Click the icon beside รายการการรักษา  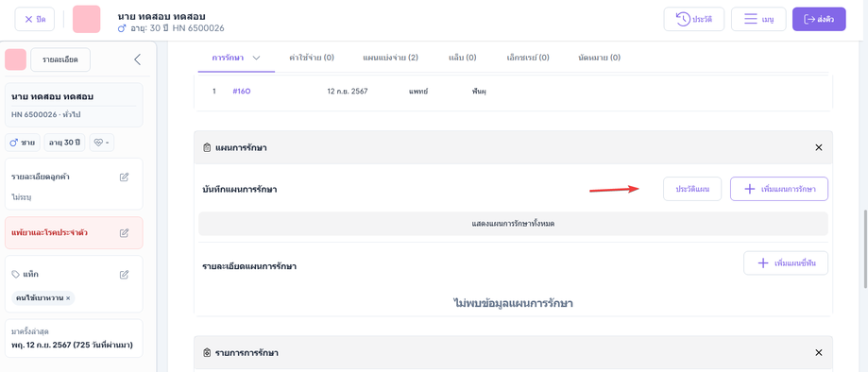pyautogui.click(x=207, y=352)
